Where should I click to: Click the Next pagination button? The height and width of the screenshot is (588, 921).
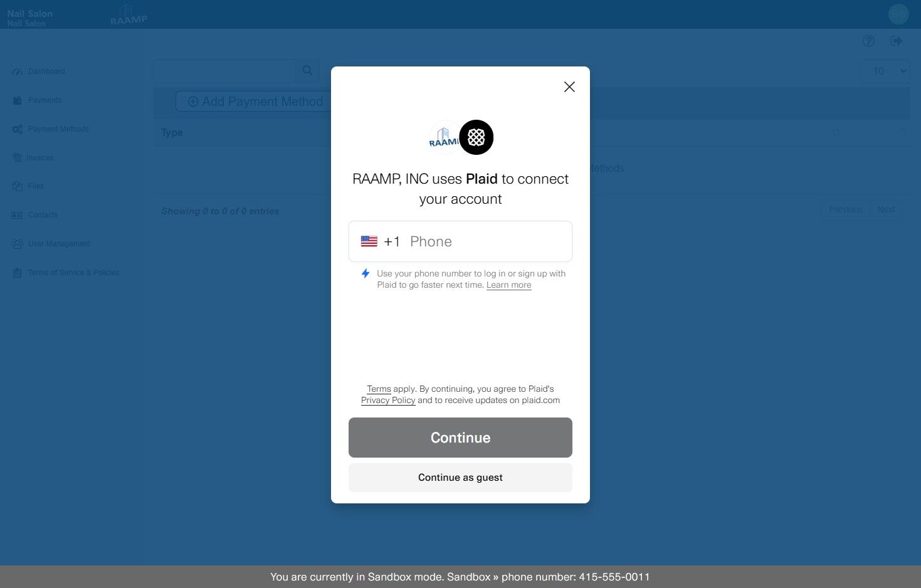click(x=886, y=209)
